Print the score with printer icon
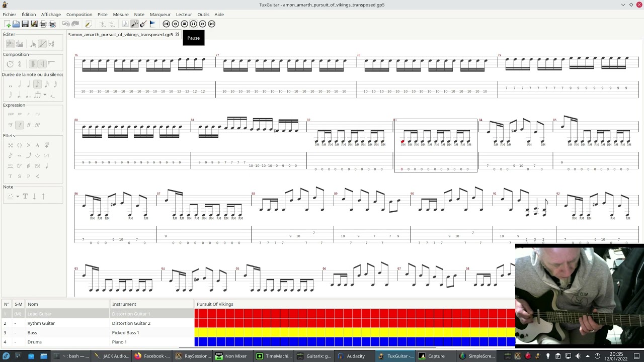 pyautogui.click(x=43, y=24)
